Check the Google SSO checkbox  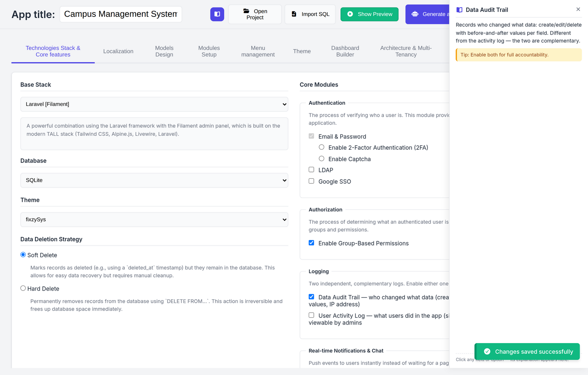[311, 181]
